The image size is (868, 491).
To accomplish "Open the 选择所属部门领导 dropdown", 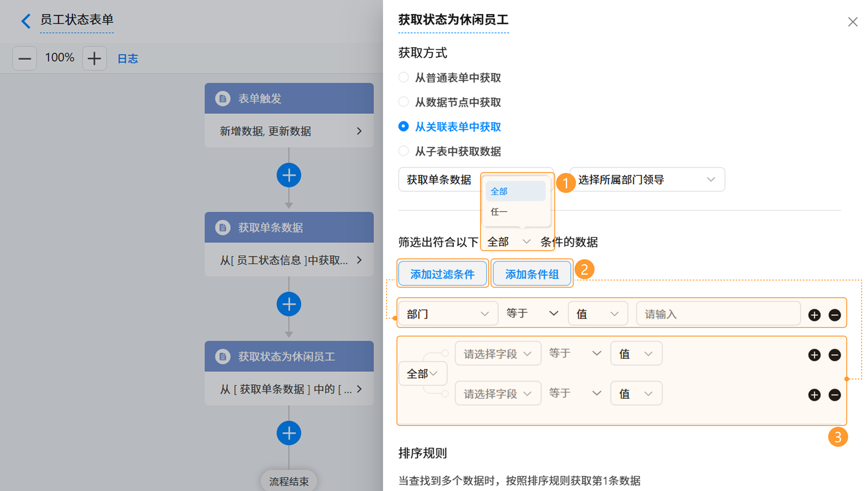I will tap(647, 179).
